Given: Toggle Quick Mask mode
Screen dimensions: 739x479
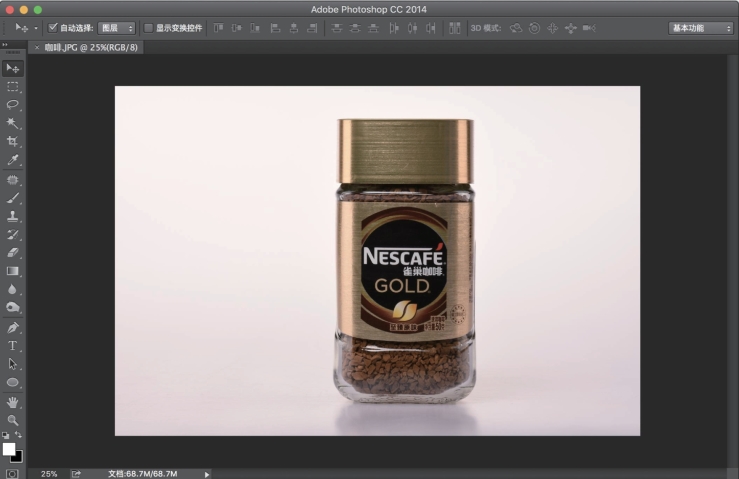Looking at the screenshot, I should tap(12, 474).
